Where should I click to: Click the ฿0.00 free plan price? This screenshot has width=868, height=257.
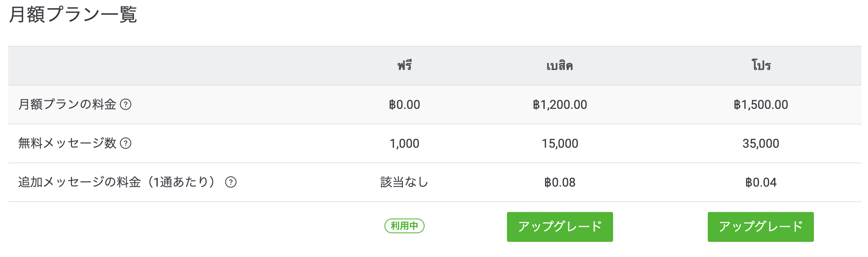(404, 105)
